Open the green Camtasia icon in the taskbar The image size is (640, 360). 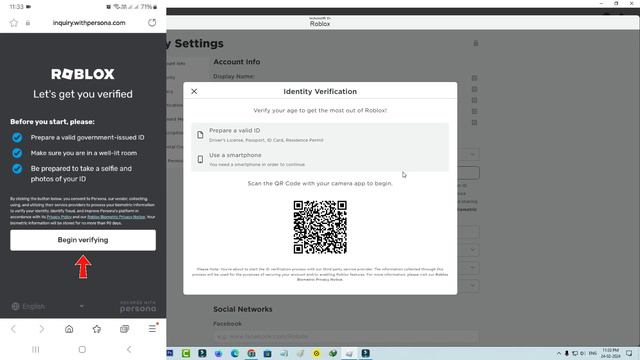point(186,353)
